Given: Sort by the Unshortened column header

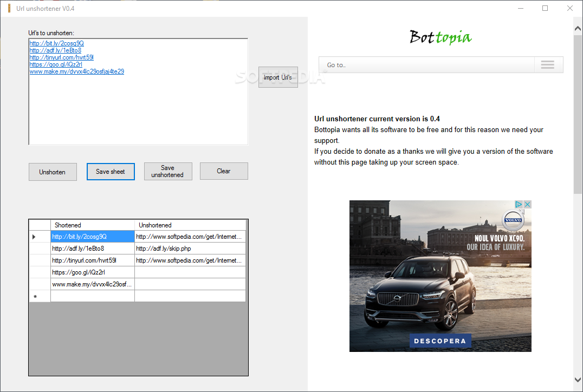Looking at the screenshot, I should point(190,225).
